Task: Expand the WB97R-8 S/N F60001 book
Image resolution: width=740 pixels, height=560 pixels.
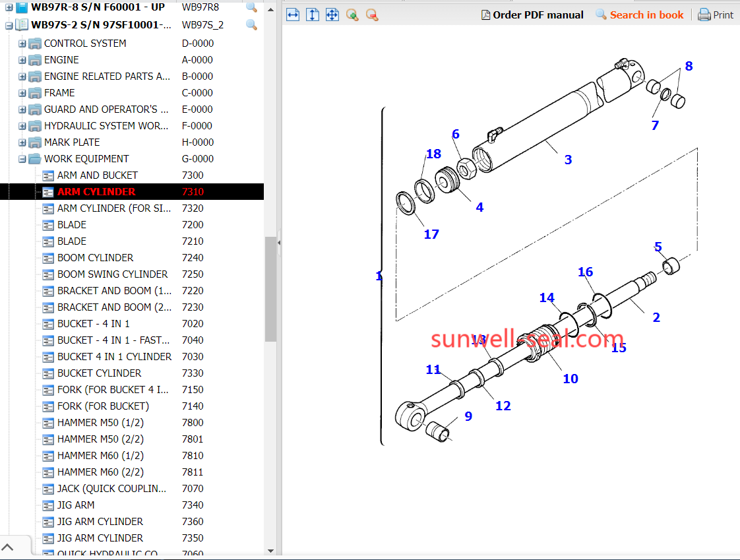Action: click(9, 8)
